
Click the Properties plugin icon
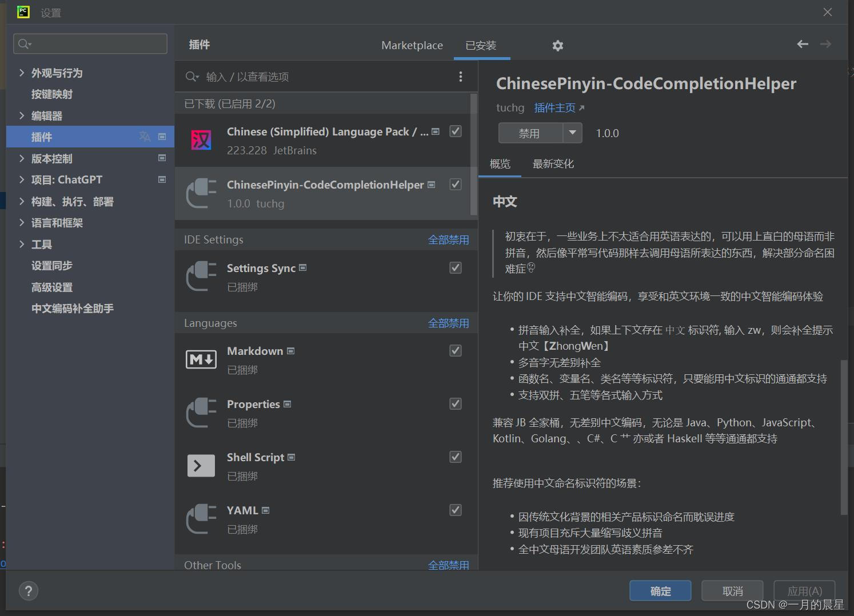(201, 413)
